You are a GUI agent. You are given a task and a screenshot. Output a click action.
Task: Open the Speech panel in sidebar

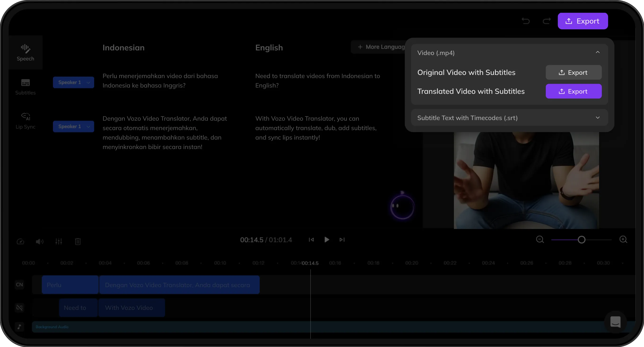coord(26,53)
